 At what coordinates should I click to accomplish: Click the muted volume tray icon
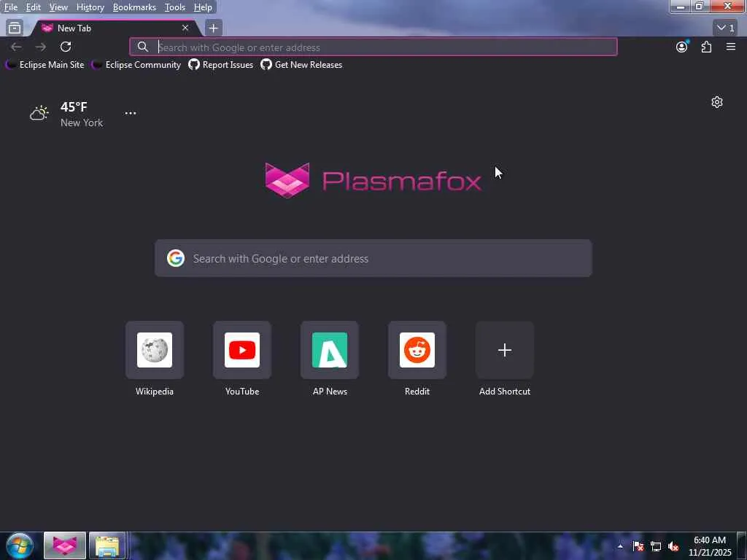click(673, 546)
